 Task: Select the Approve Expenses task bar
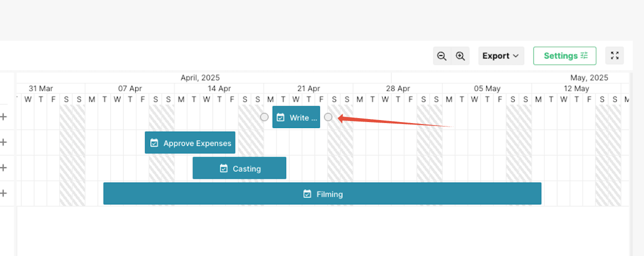tap(190, 143)
